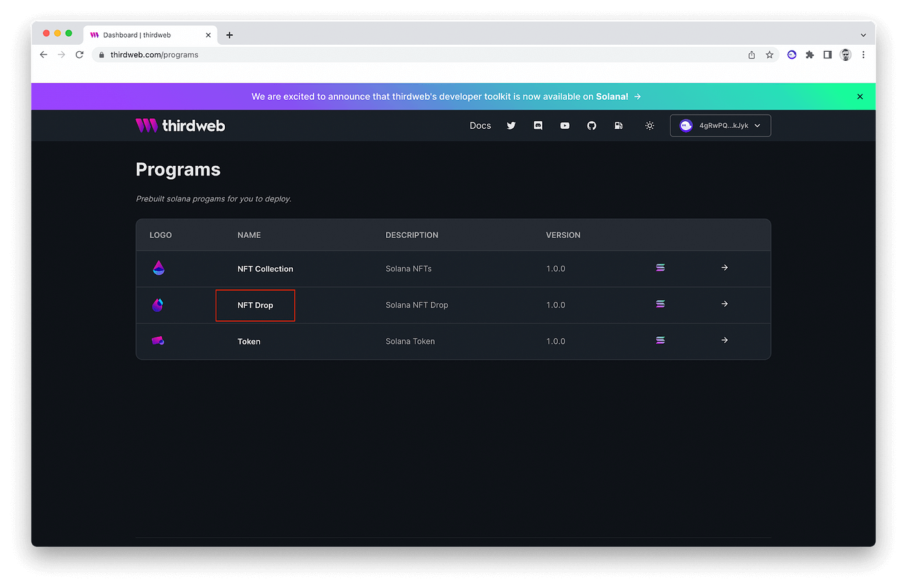The image size is (907, 588).
Task: Close the Dashboard | thirdweb tab
Action: point(208,35)
